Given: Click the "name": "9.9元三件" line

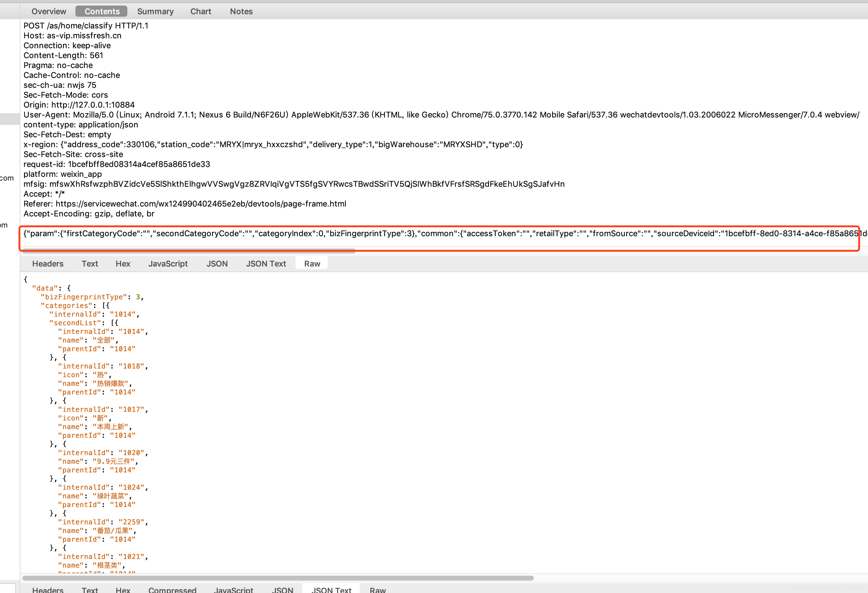Looking at the screenshot, I should (x=98, y=461).
